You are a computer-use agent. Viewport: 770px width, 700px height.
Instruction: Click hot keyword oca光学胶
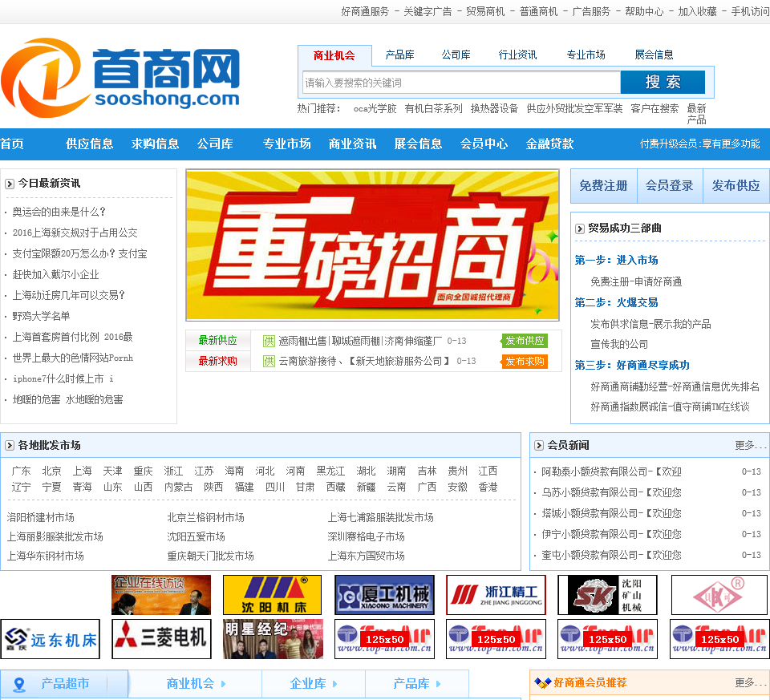coord(375,108)
